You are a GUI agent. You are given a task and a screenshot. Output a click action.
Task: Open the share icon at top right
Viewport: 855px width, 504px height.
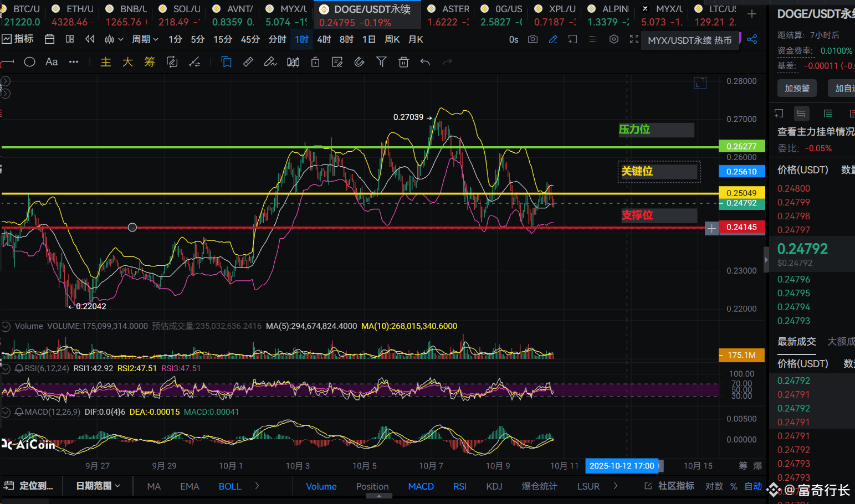[752, 39]
